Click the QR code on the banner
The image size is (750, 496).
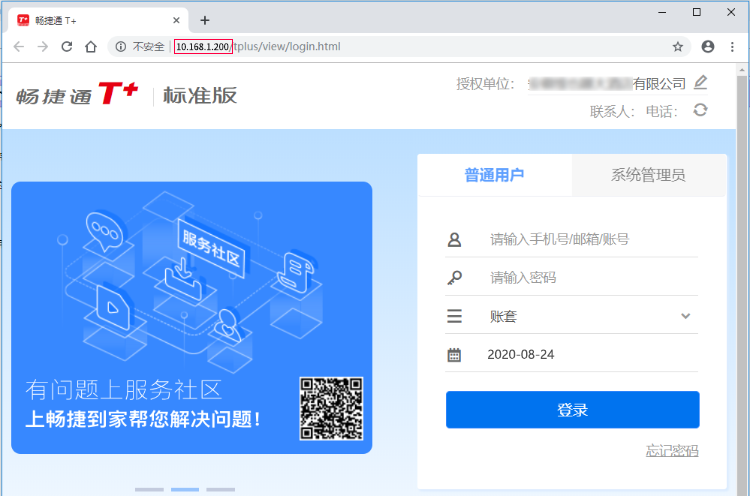330,409
